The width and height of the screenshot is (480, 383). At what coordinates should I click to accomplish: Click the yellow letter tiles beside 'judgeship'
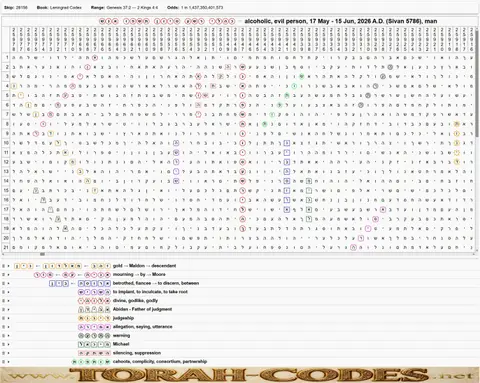click(x=94, y=318)
